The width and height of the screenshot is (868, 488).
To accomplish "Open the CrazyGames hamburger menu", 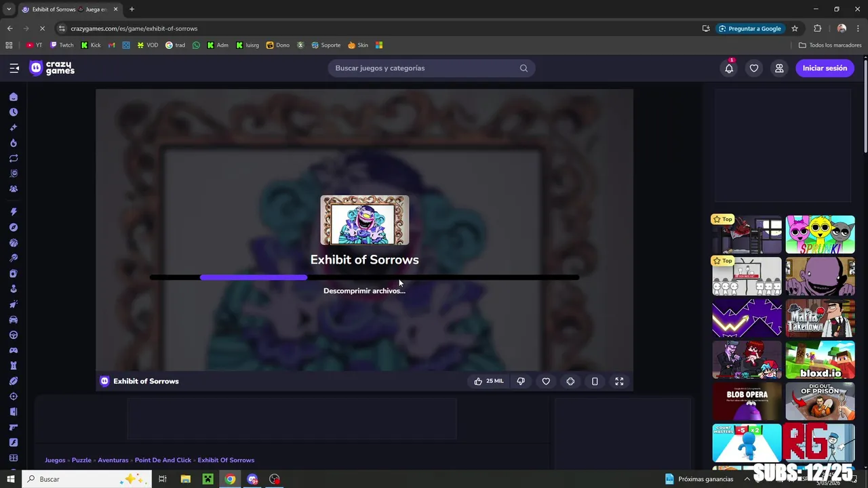I will click(14, 68).
